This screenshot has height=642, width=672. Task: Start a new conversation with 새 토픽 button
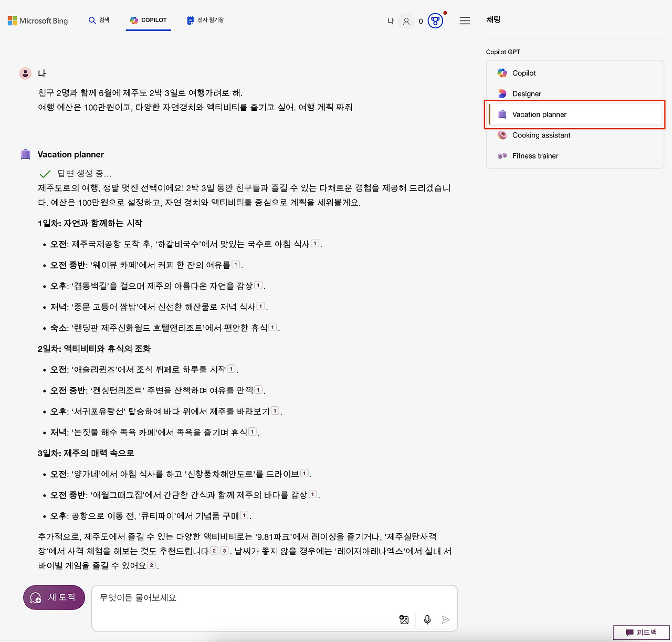(x=54, y=597)
